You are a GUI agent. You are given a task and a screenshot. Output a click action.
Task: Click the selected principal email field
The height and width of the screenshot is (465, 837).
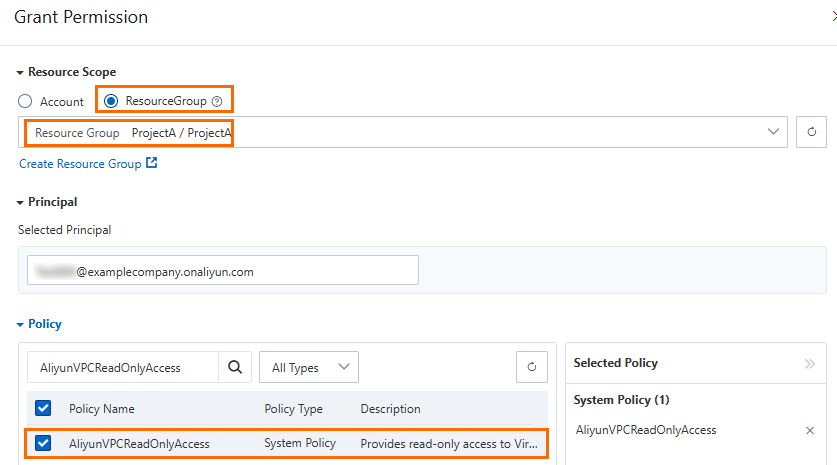point(223,270)
